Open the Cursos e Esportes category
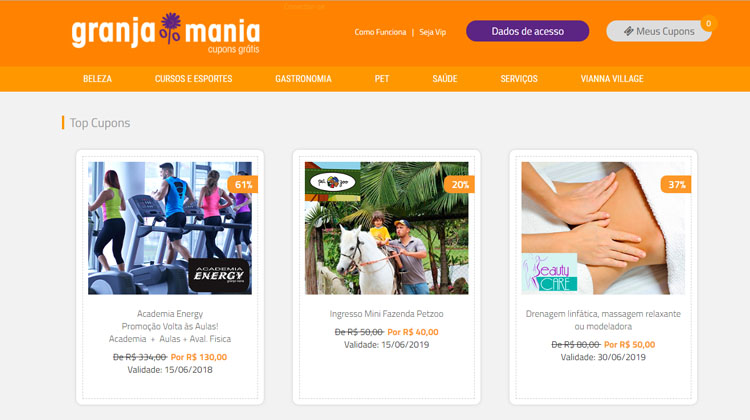The height and width of the screenshot is (420, 750). [x=193, y=79]
